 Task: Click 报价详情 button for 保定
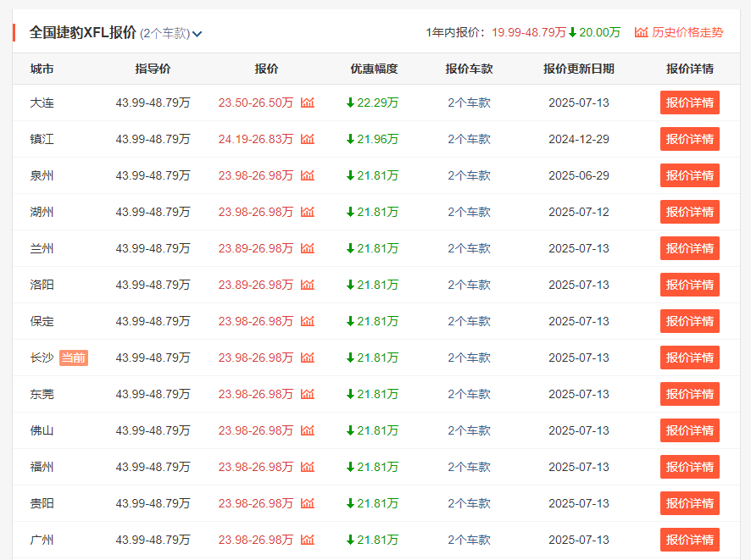[690, 321]
